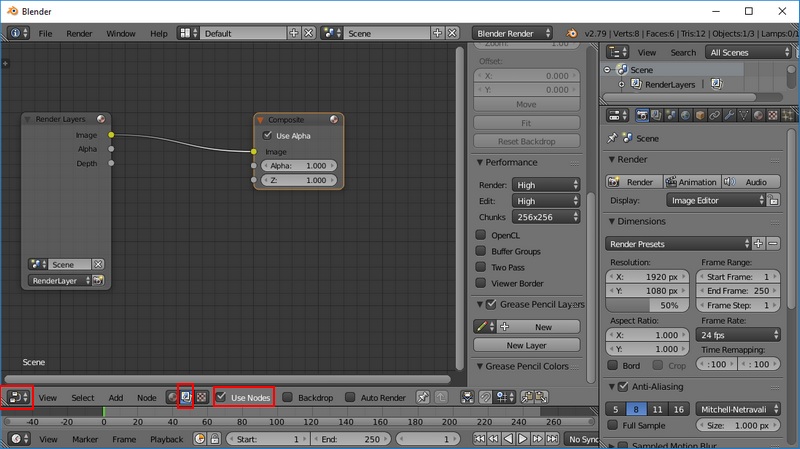The width and height of the screenshot is (800, 449).
Task: Open the Scene tab icon in Properties
Action: coord(671,116)
